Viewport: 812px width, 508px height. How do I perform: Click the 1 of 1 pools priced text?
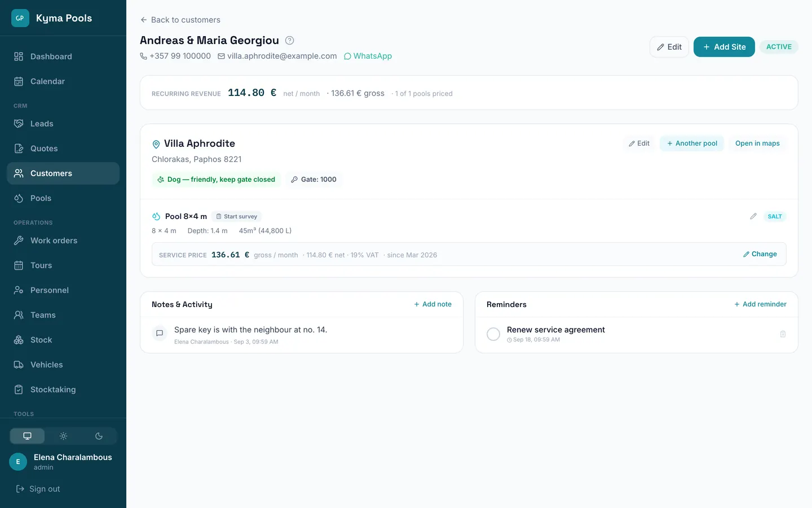(x=423, y=94)
